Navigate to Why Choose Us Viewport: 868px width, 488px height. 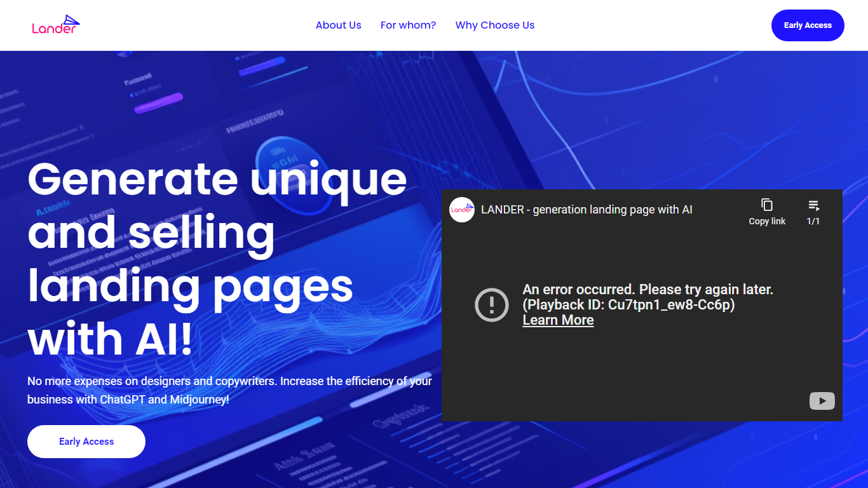coord(494,25)
